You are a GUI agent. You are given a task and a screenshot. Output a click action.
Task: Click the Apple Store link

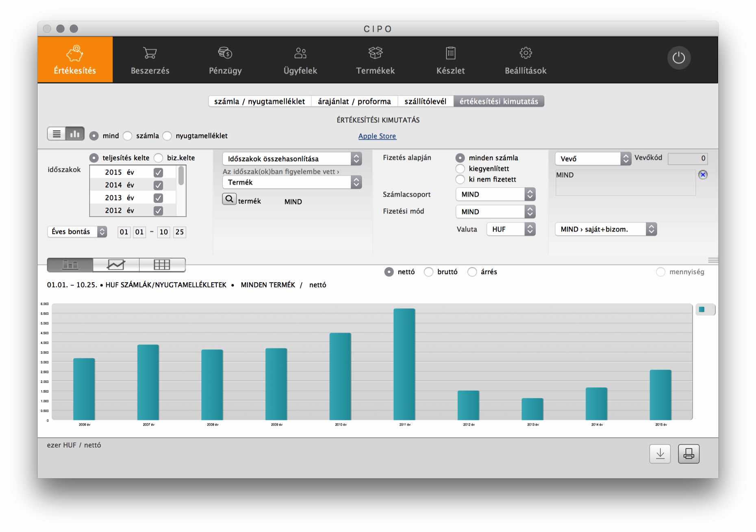tap(377, 136)
